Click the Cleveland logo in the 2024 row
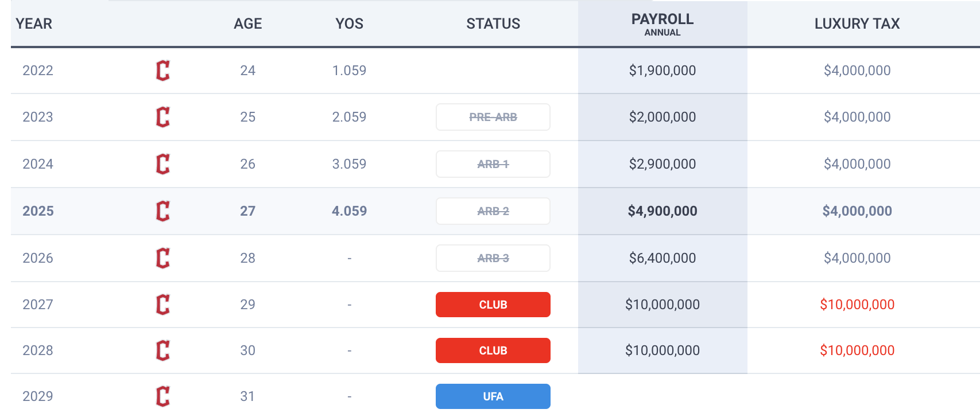Image resolution: width=980 pixels, height=413 pixels. (163, 164)
